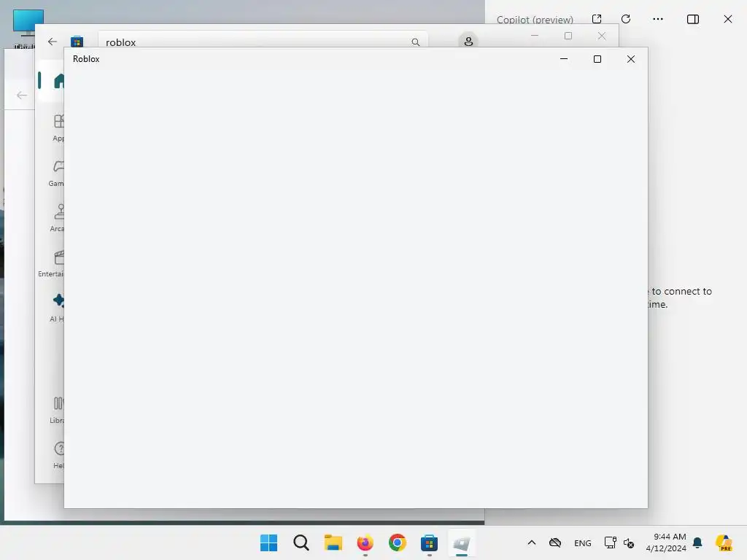Toggle Copilot side-by-side layout icon
The image size is (747, 560).
click(693, 19)
